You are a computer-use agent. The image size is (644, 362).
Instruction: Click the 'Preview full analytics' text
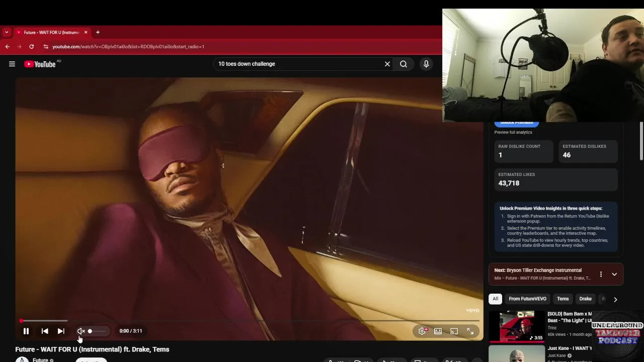pyautogui.click(x=513, y=132)
